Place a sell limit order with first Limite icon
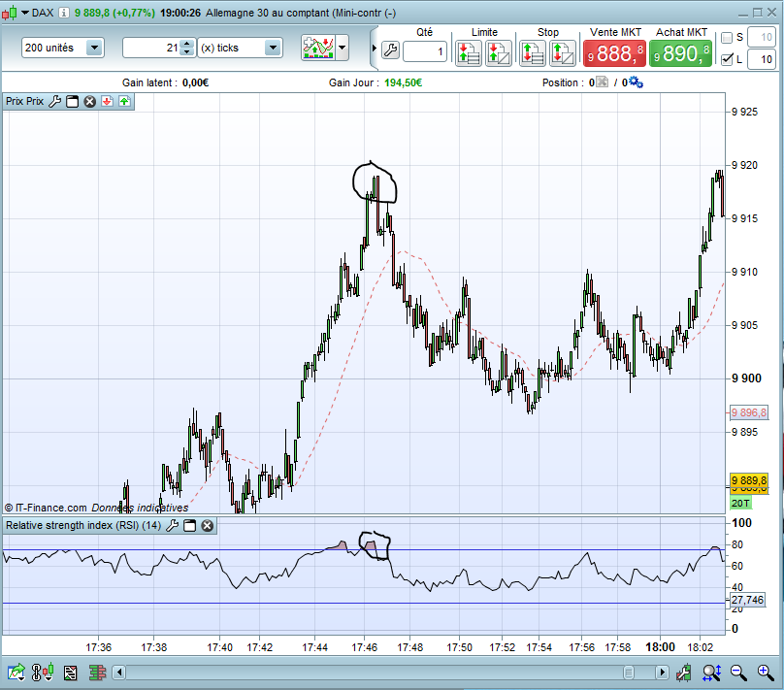Image resolution: width=784 pixels, height=690 pixels. 469,53
